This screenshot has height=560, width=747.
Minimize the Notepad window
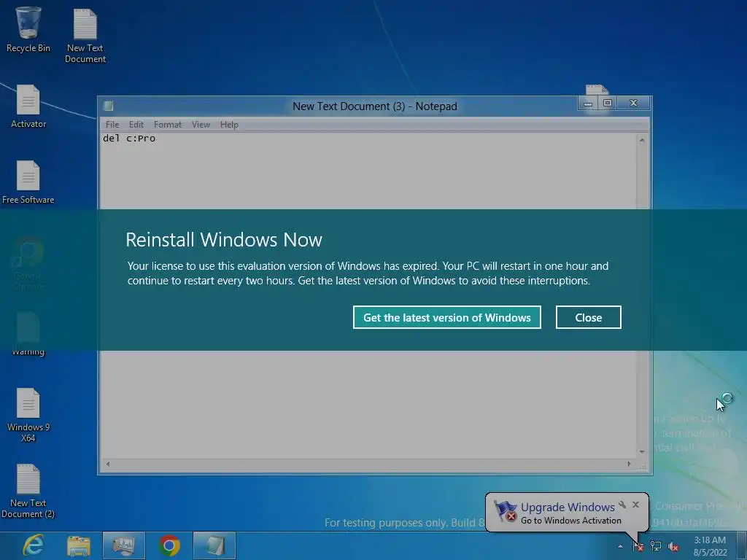coord(589,103)
